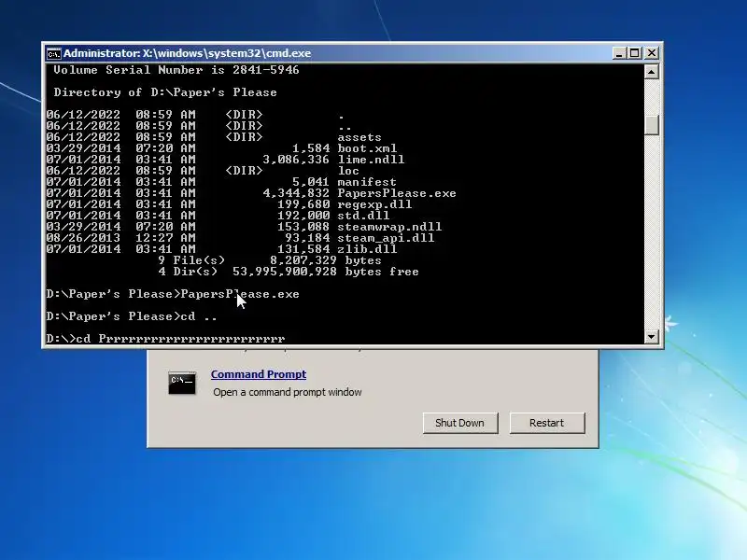
Task: Click the 'cd Prrrrr' command being typed
Action: tap(166, 339)
